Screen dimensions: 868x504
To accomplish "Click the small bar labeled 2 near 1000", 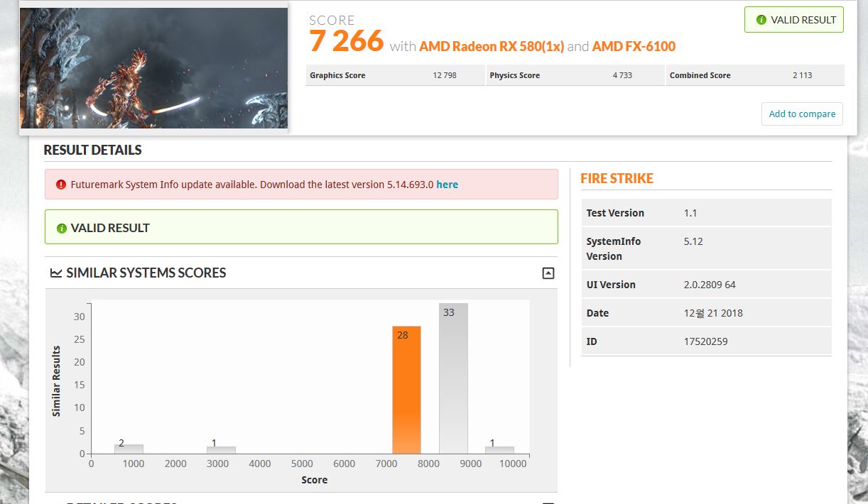I will [129, 449].
